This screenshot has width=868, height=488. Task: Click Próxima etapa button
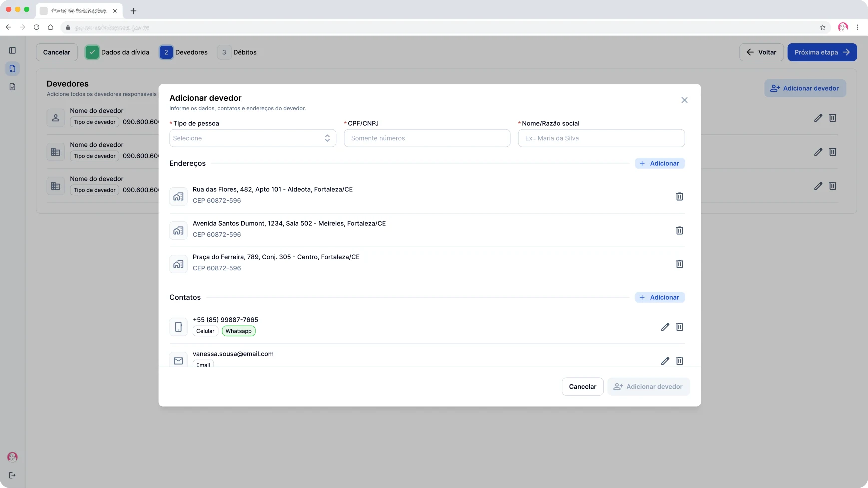click(x=822, y=52)
